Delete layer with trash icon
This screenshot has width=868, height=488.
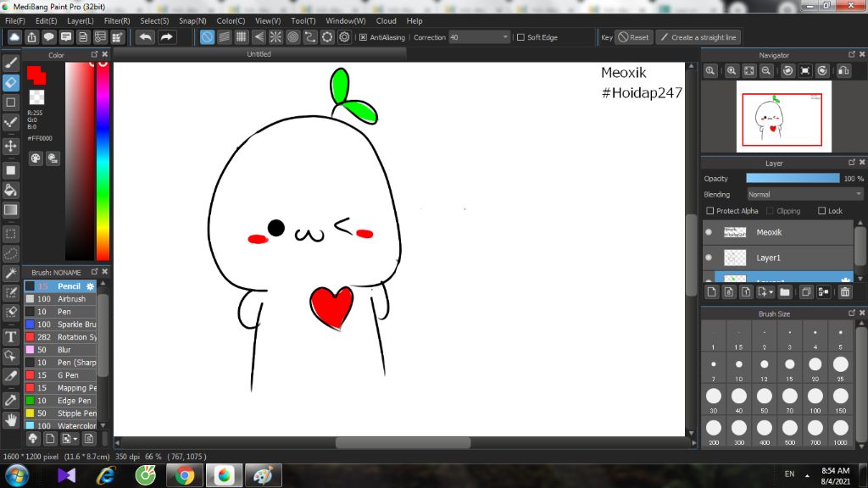click(845, 291)
